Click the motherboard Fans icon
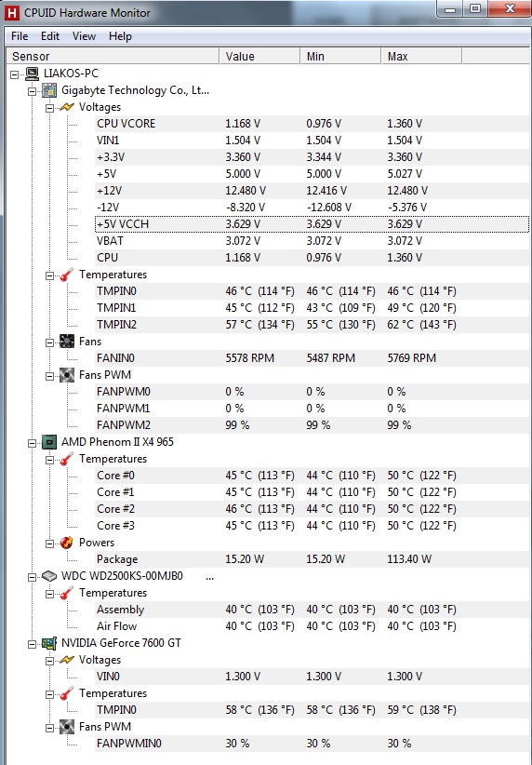 [x=67, y=342]
